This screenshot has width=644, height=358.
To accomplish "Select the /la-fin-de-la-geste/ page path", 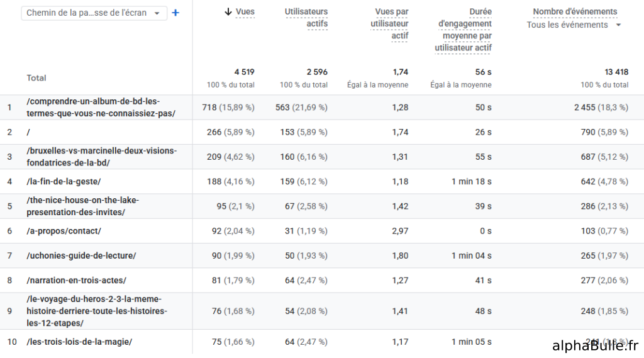I will tap(64, 181).
